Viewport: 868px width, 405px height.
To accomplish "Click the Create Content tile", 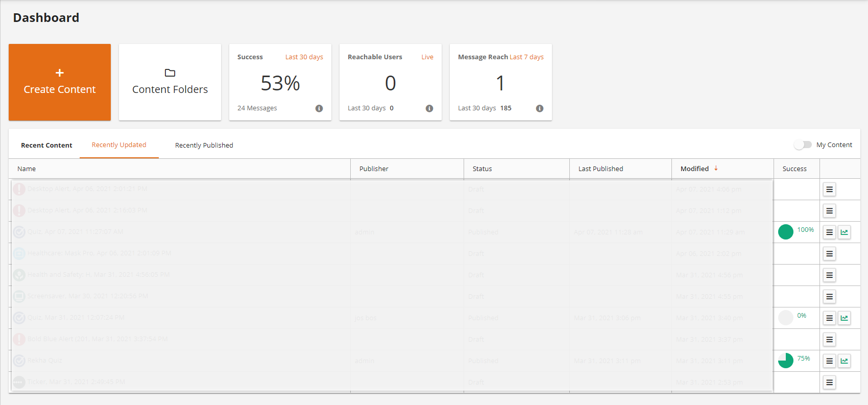I will (60, 82).
